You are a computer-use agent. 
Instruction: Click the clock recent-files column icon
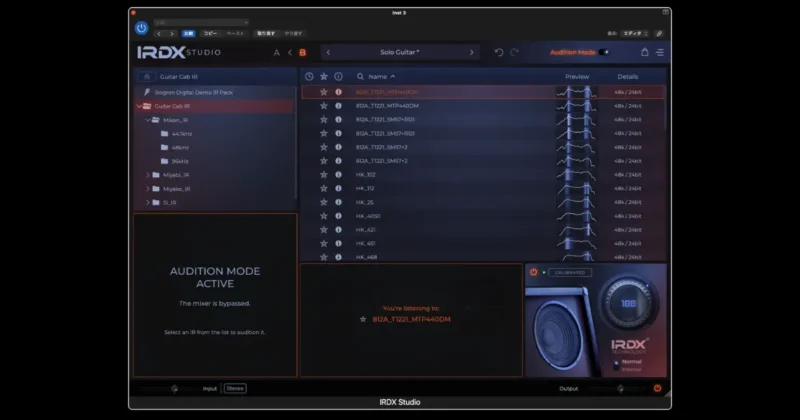pos(309,77)
